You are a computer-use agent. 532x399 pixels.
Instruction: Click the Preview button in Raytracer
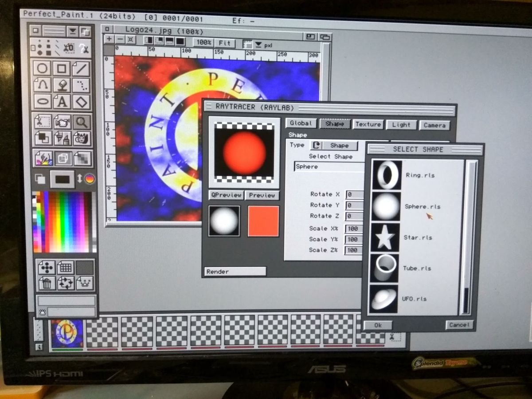coord(262,195)
